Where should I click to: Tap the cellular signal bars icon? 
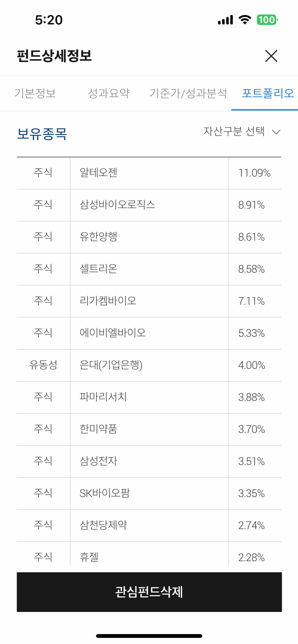(225, 20)
